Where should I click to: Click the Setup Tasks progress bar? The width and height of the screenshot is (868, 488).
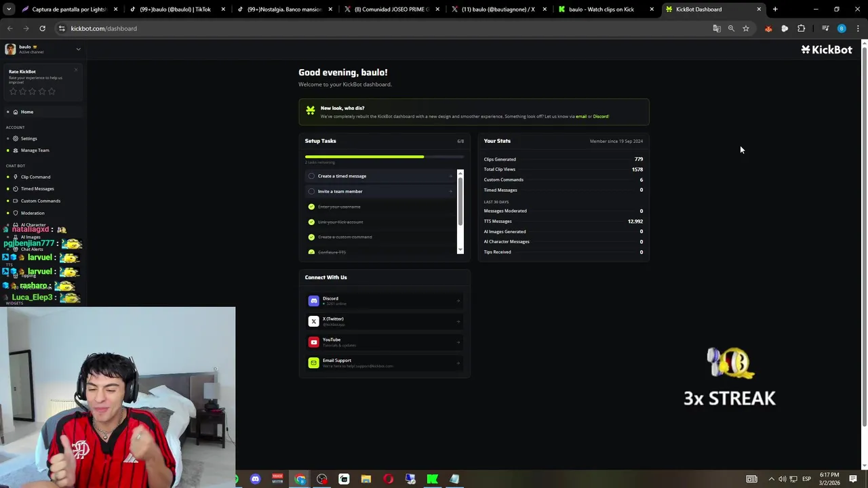pos(384,157)
